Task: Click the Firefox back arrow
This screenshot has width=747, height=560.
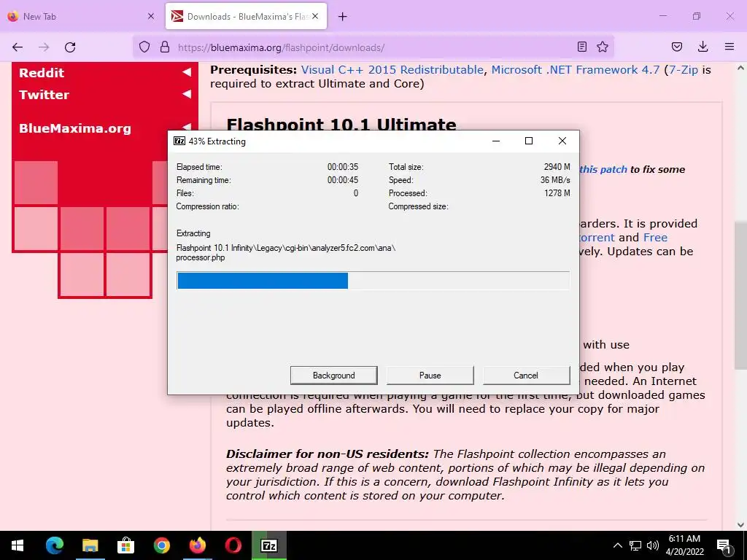Action: 18,47
